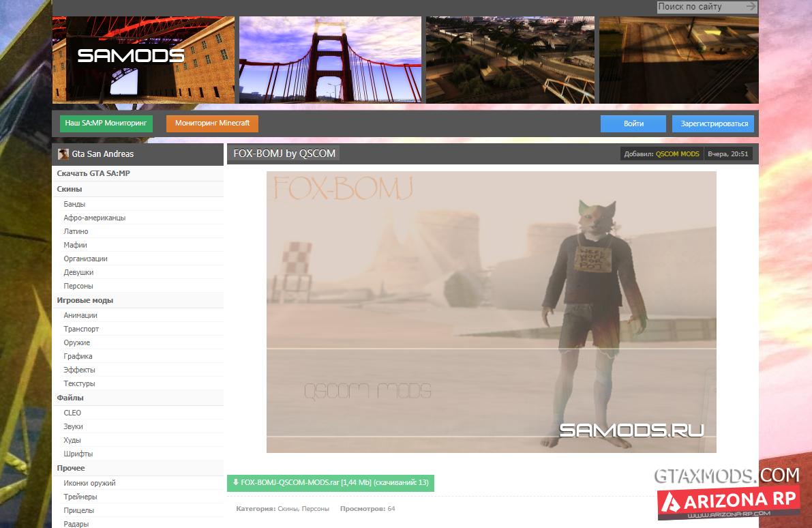Type in the Поиск по сайту field

pos(700,7)
